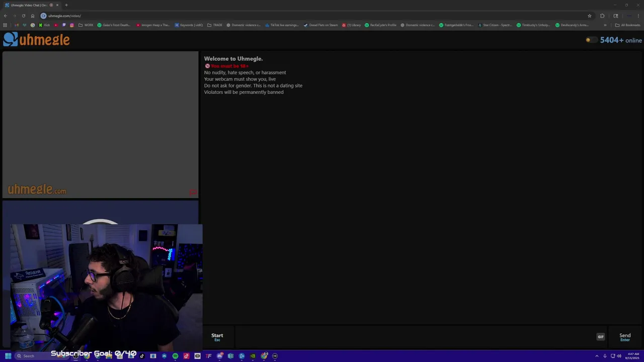Click the report flag on stranger video
This screenshot has width=644, height=362.
coord(193,192)
